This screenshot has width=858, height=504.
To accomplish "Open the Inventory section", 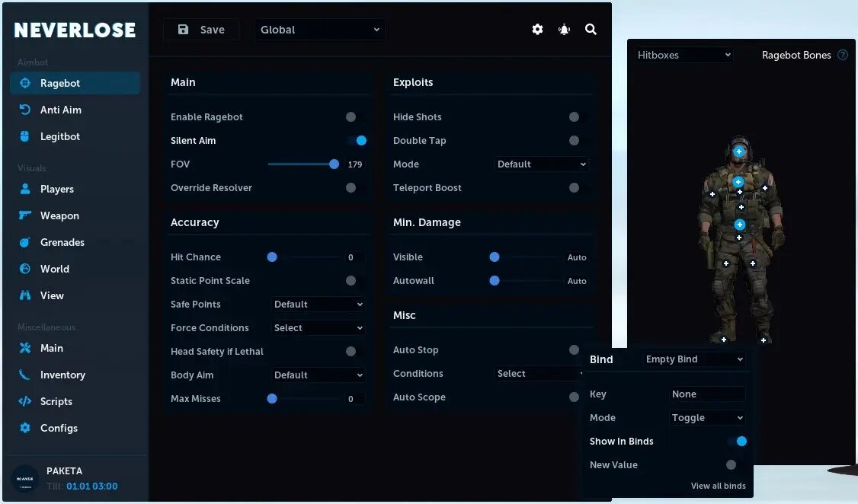I will [75, 375].
